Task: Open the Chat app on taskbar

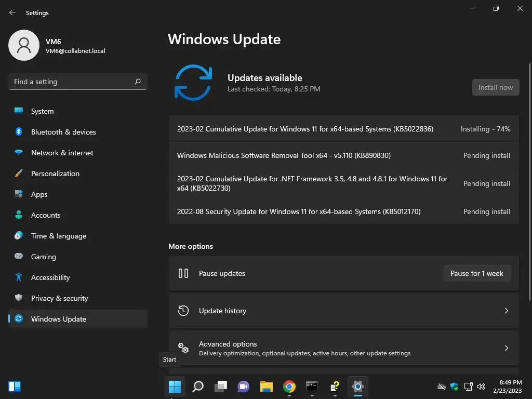Action: point(243,387)
